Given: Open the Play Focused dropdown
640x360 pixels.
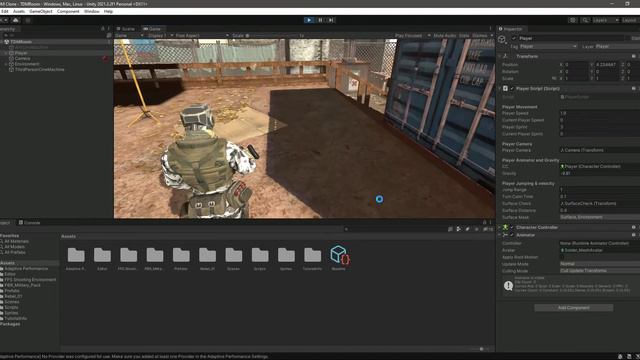Looking at the screenshot, I should (412, 36).
